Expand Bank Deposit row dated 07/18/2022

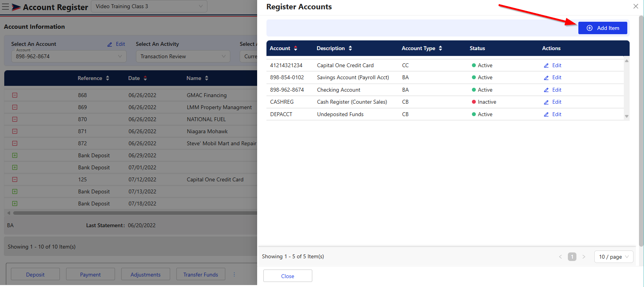(x=15, y=204)
